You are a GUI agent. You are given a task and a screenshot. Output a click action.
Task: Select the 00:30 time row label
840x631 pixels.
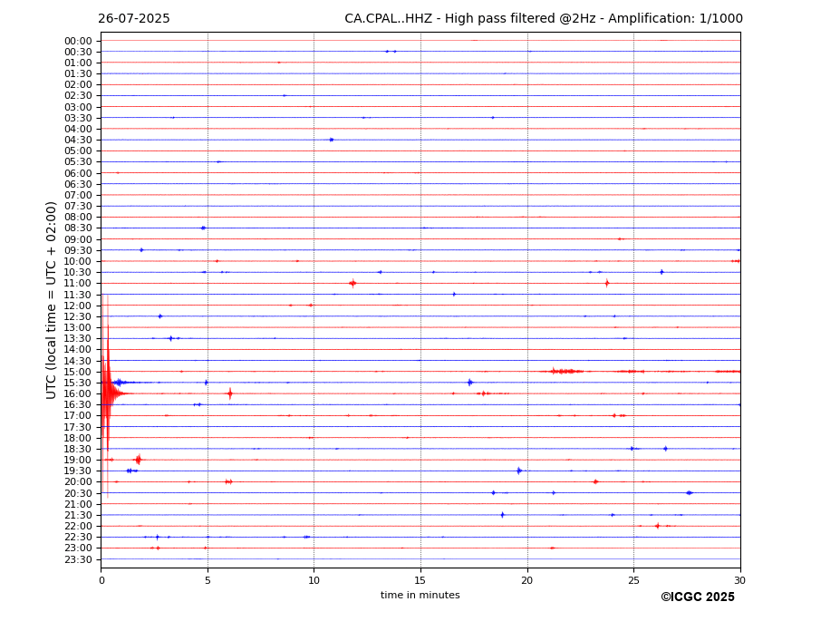pos(78,52)
